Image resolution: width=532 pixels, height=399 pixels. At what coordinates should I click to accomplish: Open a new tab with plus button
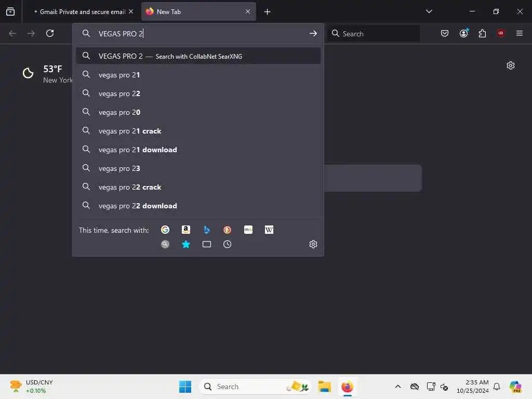tap(268, 12)
